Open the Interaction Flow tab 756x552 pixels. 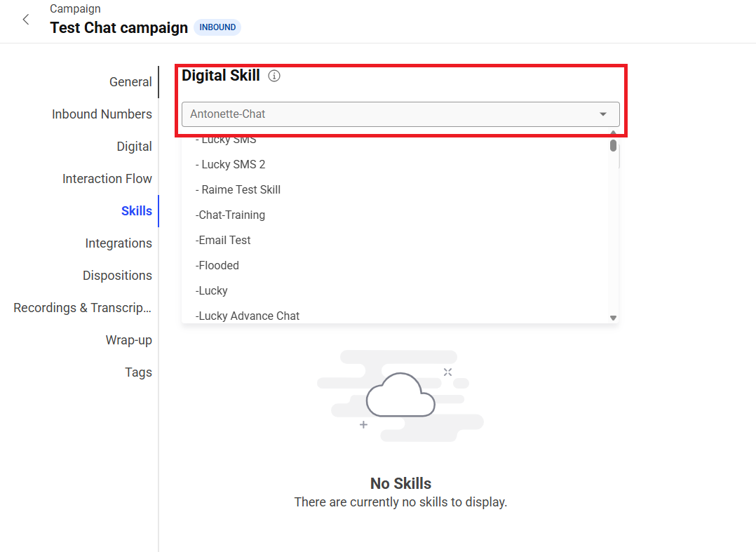pyautogui.click(x=107, y=179)
